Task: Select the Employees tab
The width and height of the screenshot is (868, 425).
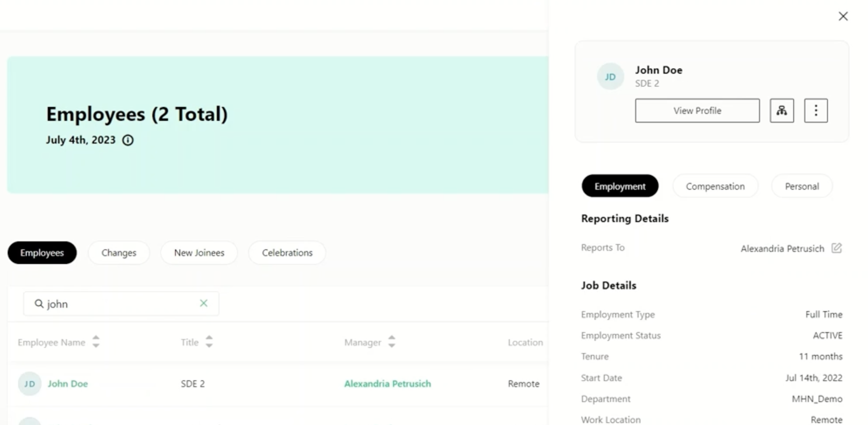Action: click(42, 252)
